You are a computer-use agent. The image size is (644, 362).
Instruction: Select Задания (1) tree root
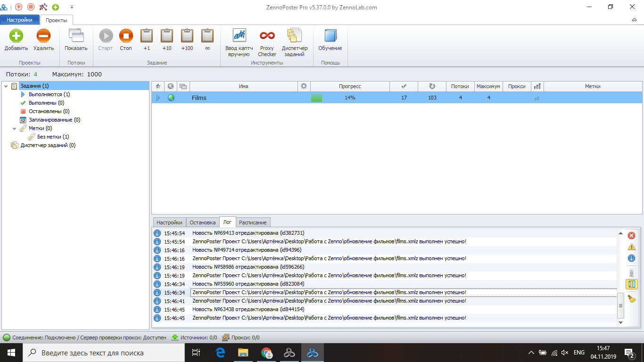coord(34,86)
